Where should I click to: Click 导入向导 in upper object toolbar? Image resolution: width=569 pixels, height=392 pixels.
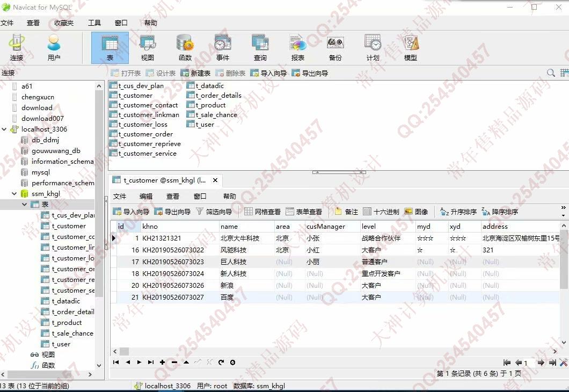click(268, 74)
